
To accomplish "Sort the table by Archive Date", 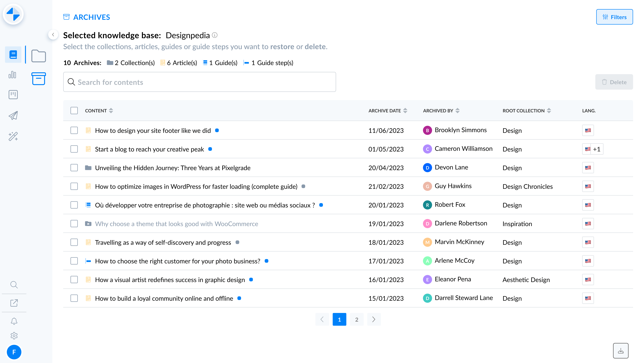I will click(x=405, y=111).
